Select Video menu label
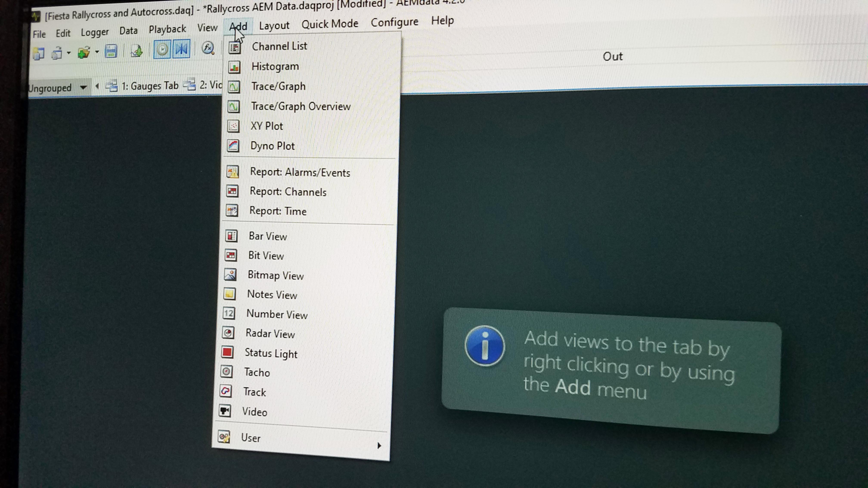 tap(254, 412)
